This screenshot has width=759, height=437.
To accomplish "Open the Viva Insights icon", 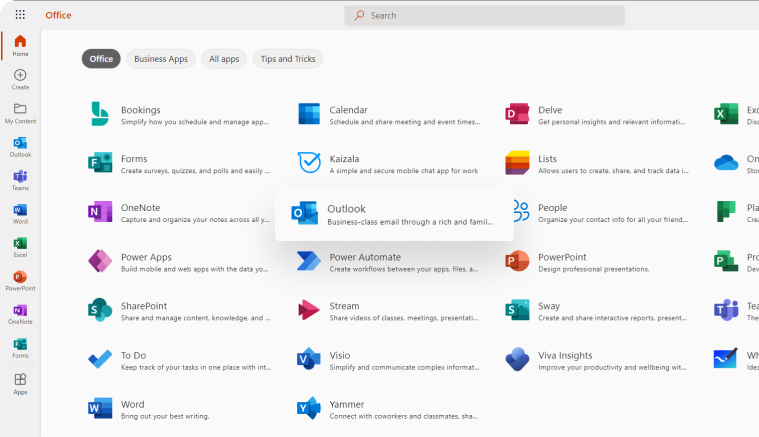I will tap(517, 360).
